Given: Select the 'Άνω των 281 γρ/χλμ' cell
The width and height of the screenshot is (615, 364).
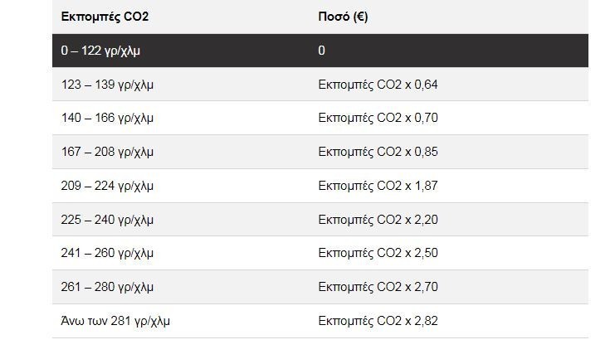Looking at the screenshot, I should (115, 320).
